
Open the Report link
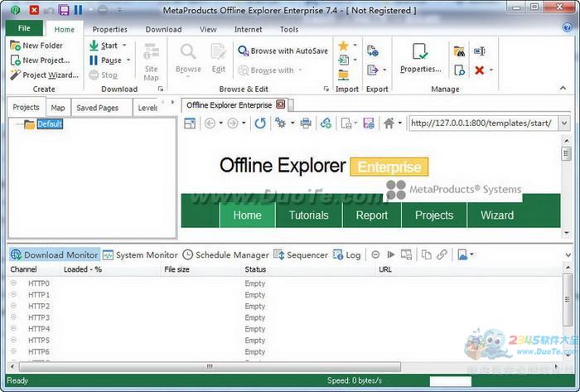pos(372,215)
